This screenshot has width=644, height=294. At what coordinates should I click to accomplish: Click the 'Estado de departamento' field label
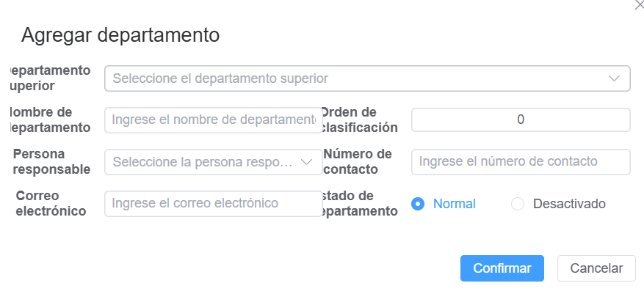click(x=360, y=204)
